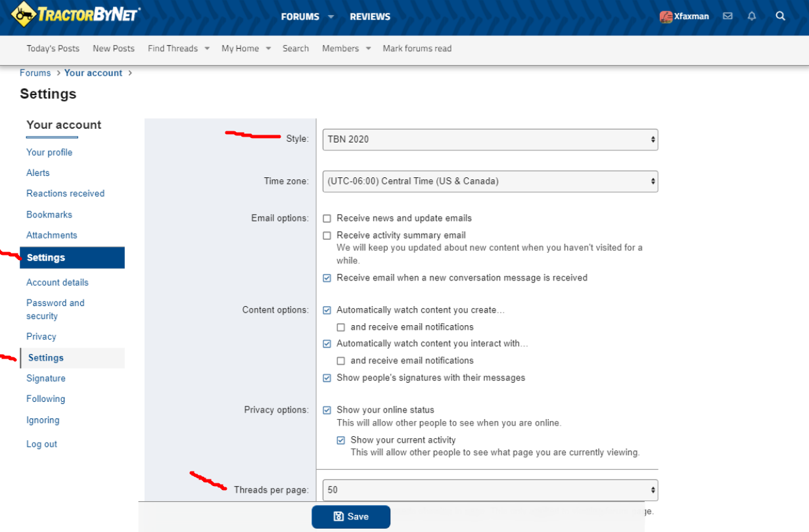Uncheck Show your online status
This screenshot has width=809, height=532.
(327, 410)
